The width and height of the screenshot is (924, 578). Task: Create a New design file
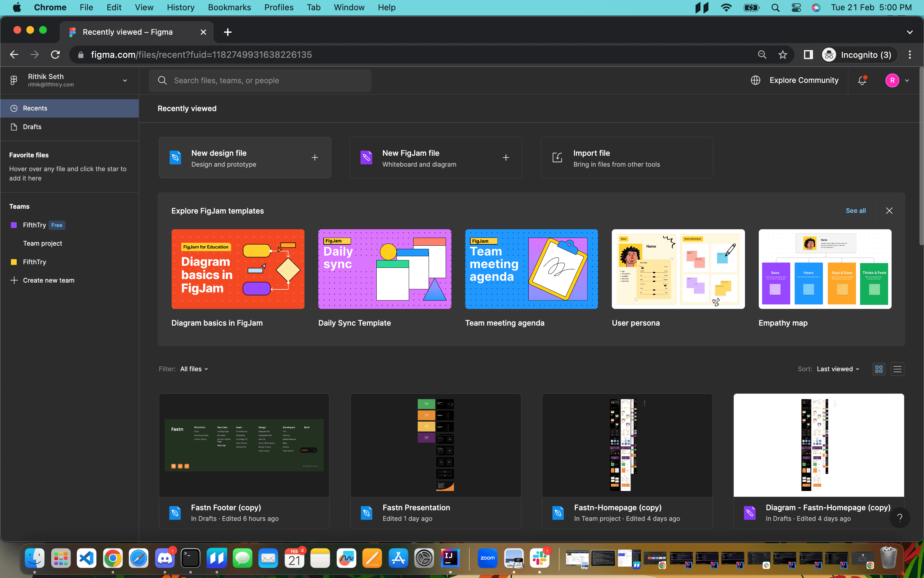point(245,157)
